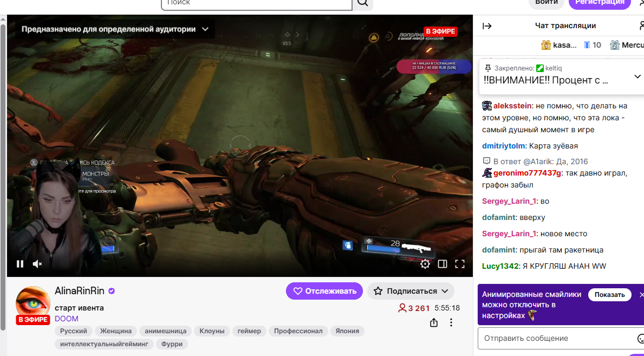The height and width of the screenshot is (356, 644).
Task: Pause the live stream video
Action: [20, 264]
